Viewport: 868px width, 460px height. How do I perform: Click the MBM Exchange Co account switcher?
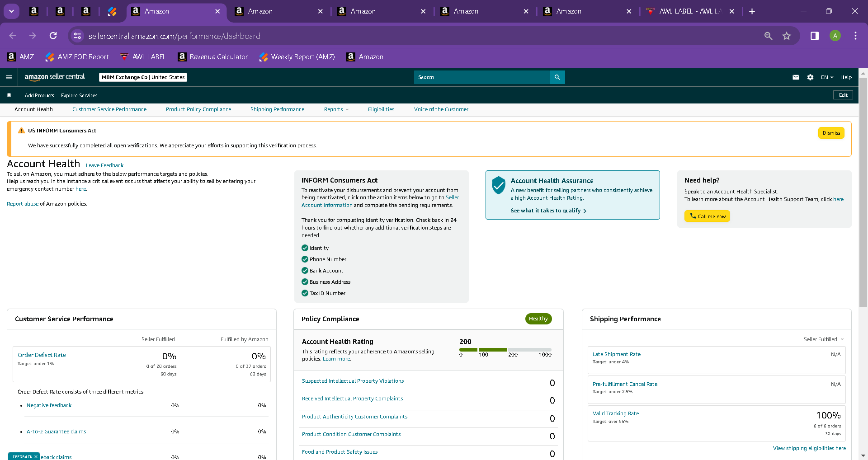143,77
